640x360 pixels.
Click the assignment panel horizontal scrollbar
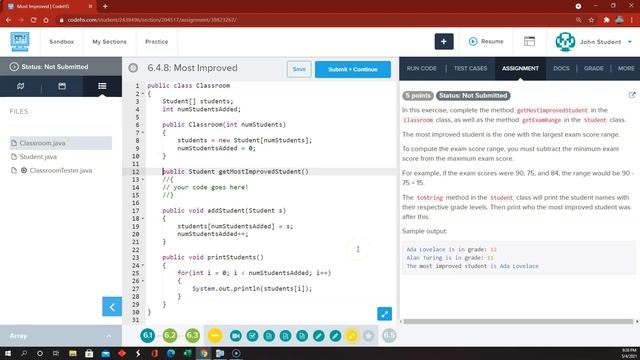pos(518,322)
